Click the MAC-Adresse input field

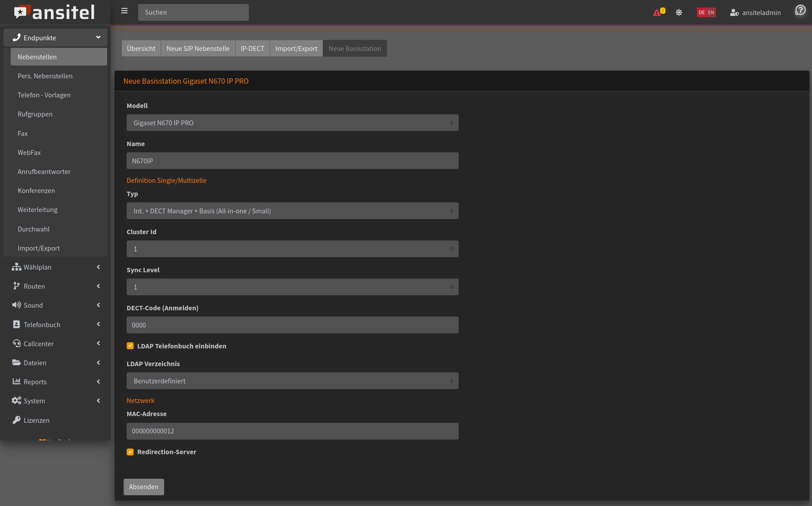point(292,431)
